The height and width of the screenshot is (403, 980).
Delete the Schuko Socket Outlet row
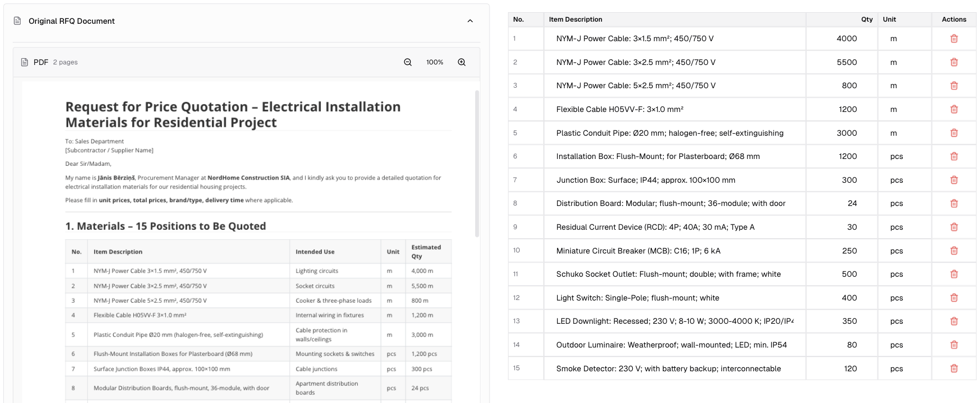click(x=954, y=274)
